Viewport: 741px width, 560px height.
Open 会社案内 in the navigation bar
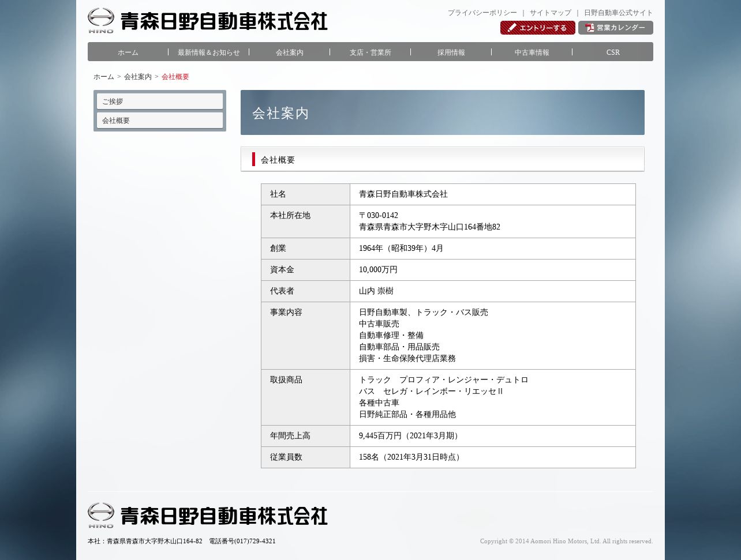[x=290, y=52]
